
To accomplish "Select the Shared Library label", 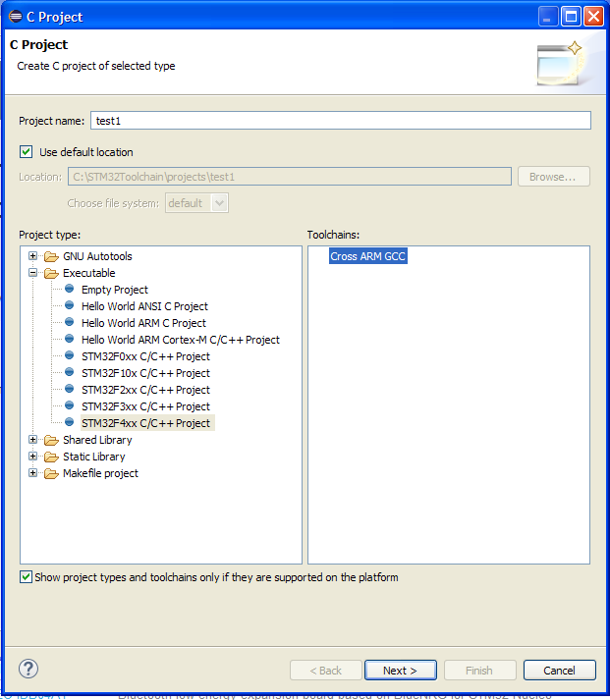I will 97,440.
